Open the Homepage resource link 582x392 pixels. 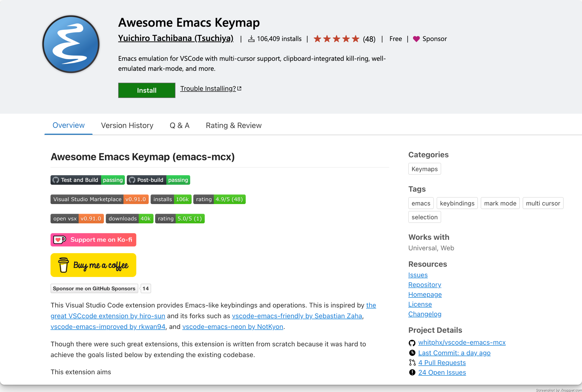425,295
